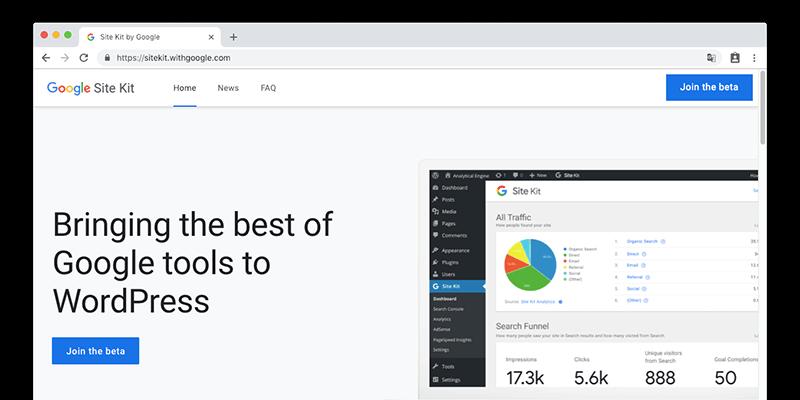Reload the page with the refresh icon
800x400 pixels.
click(84, 58)
